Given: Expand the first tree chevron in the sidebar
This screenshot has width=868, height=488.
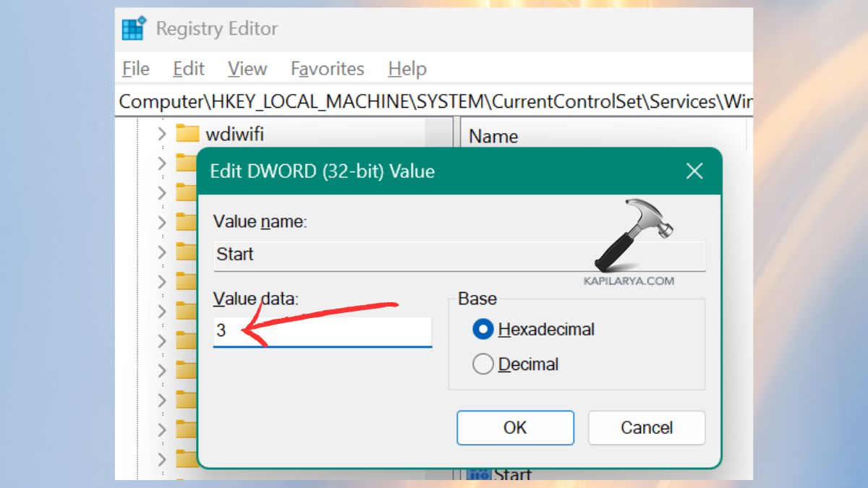Looking at the screenshot, I should click(x=161, y=134).
